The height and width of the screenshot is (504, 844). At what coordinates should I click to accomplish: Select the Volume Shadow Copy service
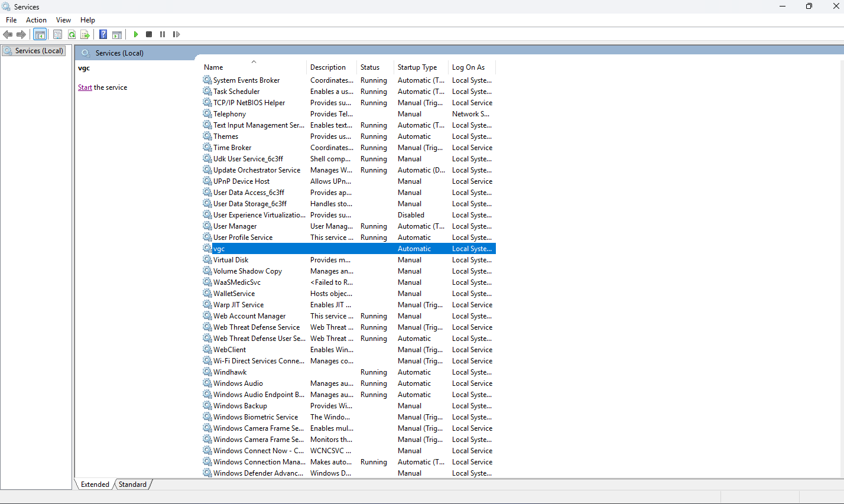coord(349,271)
